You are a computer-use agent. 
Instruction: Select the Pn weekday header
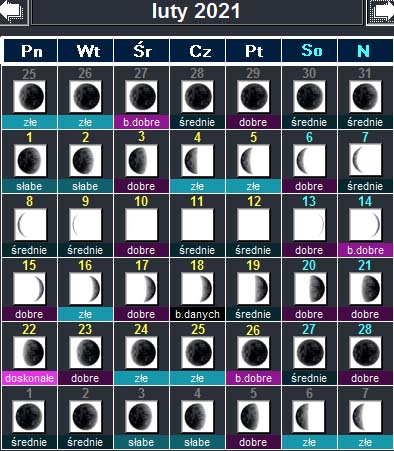click(x=30, y=51)
